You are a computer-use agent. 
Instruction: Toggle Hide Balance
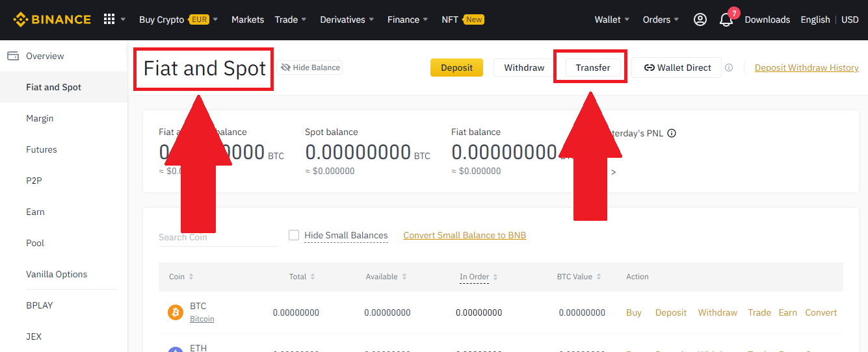[x=310, y=68]
